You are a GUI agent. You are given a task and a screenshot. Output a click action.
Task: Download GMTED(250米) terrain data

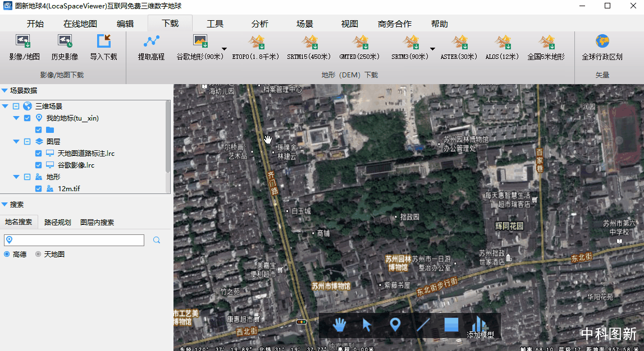point(359,48)
